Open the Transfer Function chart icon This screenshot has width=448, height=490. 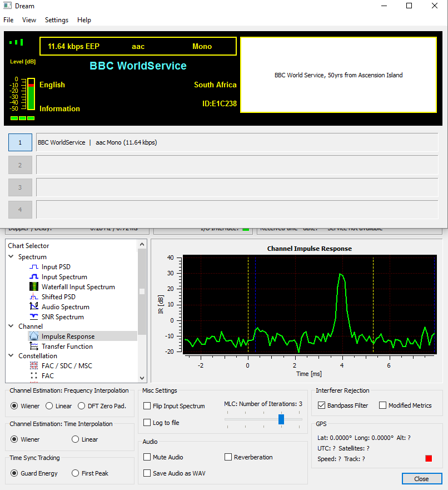coord(34,347)
